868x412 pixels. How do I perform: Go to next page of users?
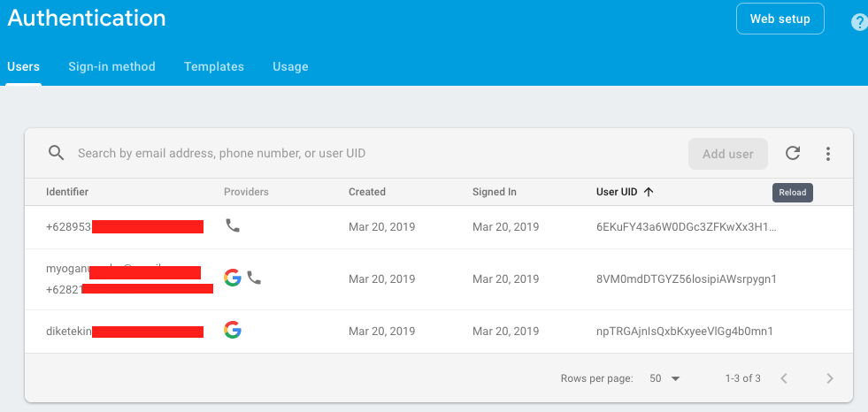click(829, 378)
